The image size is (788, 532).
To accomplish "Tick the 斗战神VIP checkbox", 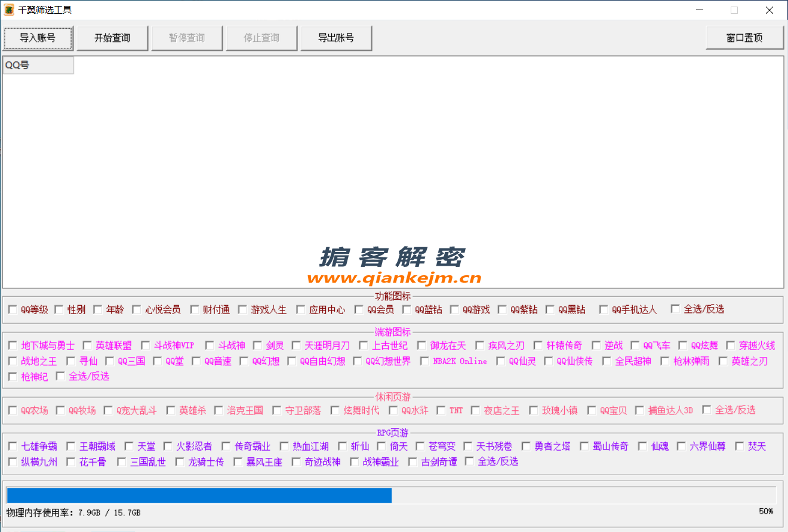I will [145, 345].
